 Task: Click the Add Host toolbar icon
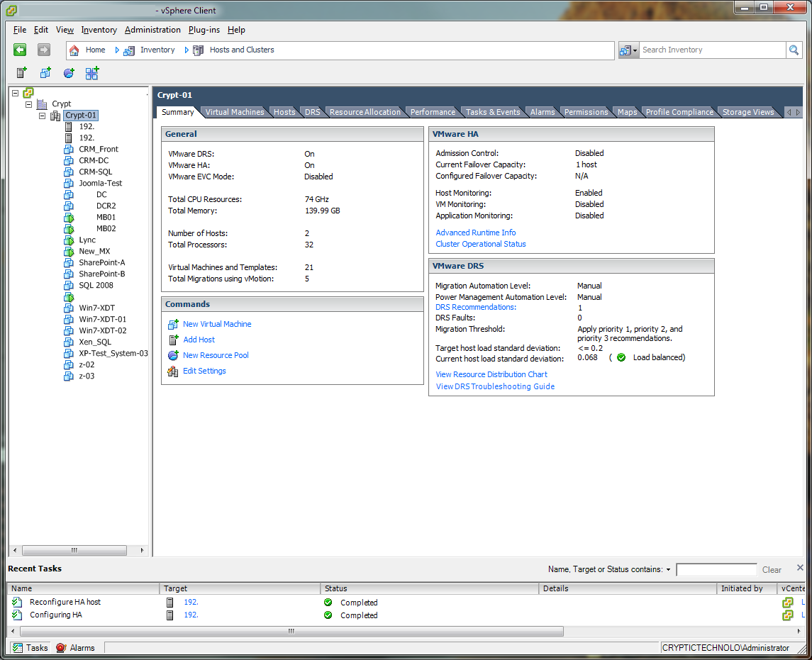pos(21,73)
